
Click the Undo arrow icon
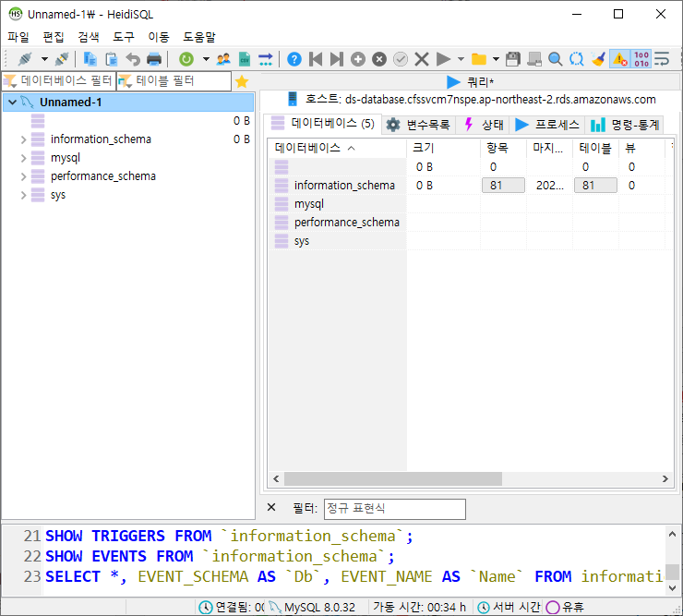(x=133, y=58)
